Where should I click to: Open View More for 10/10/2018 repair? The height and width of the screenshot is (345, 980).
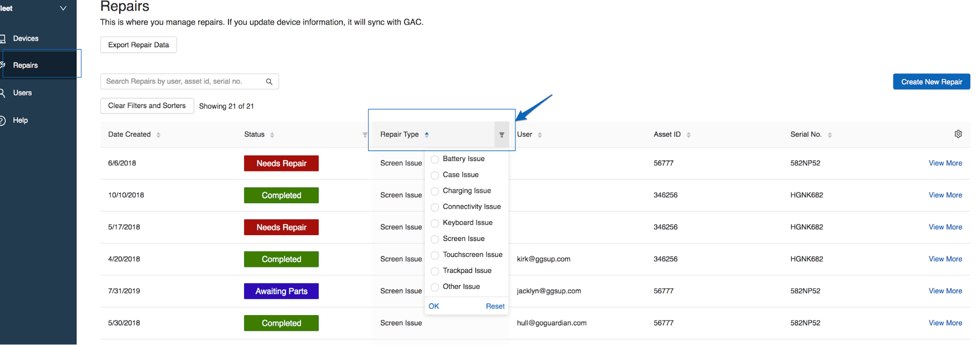point(945,195)
